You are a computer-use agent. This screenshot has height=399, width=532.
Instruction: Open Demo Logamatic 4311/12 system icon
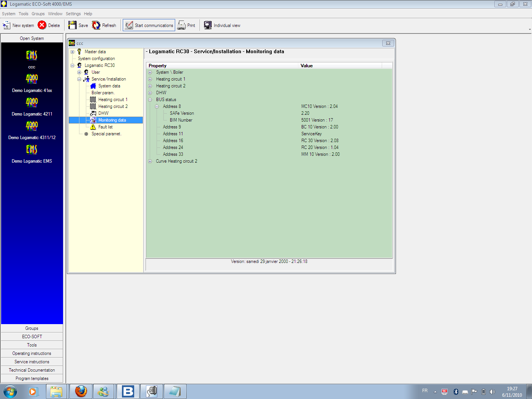coord(32,126)
